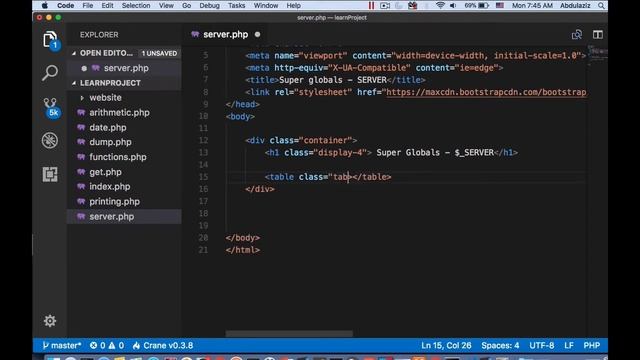Click the Abdulaziz user name in menu bar

(575, 6)
